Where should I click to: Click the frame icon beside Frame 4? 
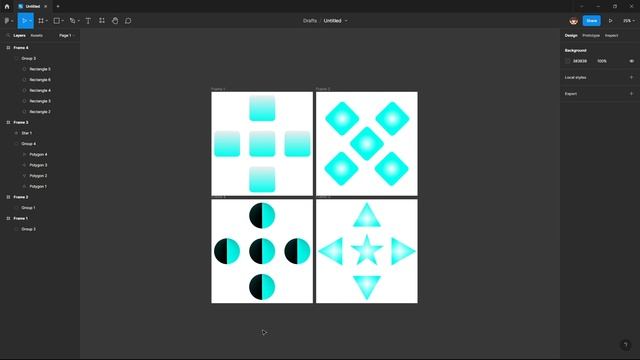(8, 48)
